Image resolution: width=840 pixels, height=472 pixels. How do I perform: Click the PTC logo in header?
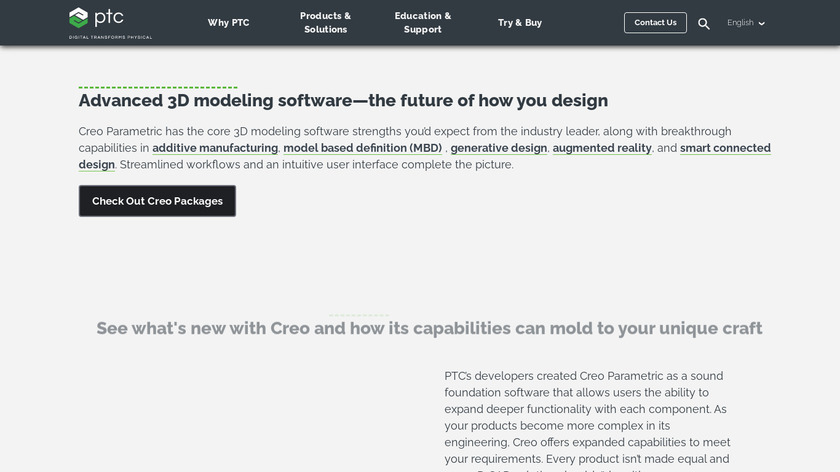pos(110,23)
